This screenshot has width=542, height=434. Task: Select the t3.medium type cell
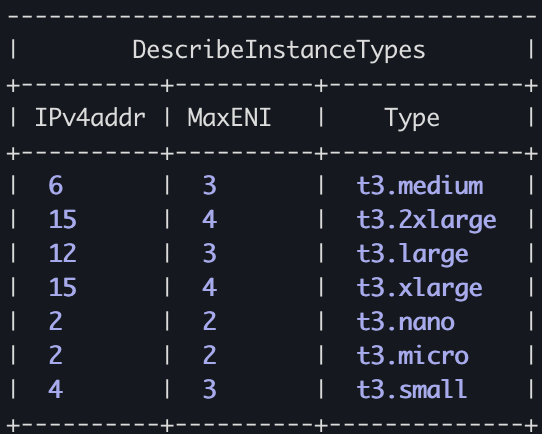pyautogui.click(x=420, y=186)
